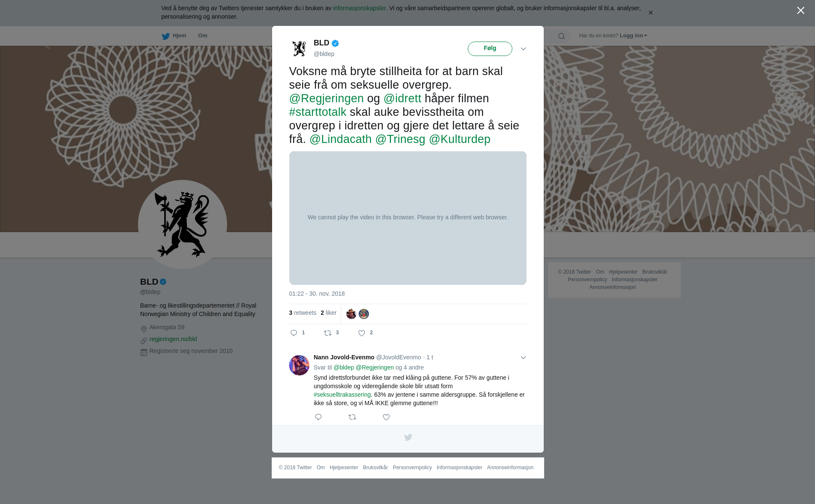Retweet BLD's tweet using the retweet icon

click(x=328, y=333)
